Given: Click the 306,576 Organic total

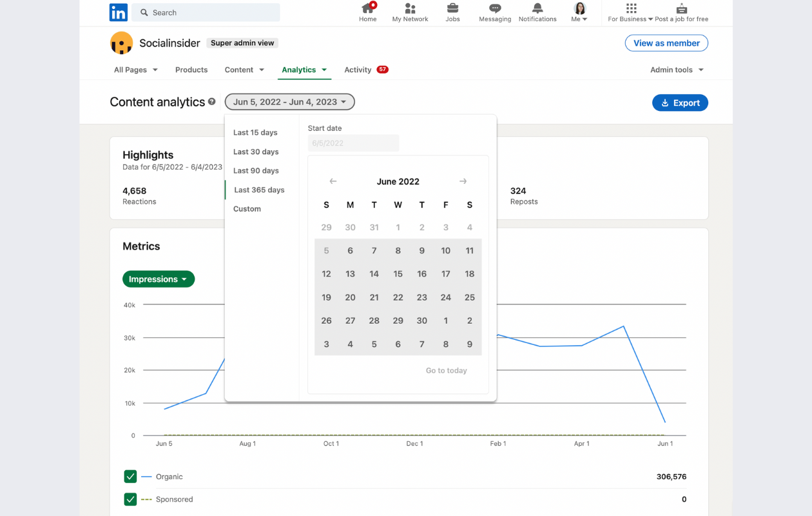Looking at the screenshot, I should click(x=671, y=477).
